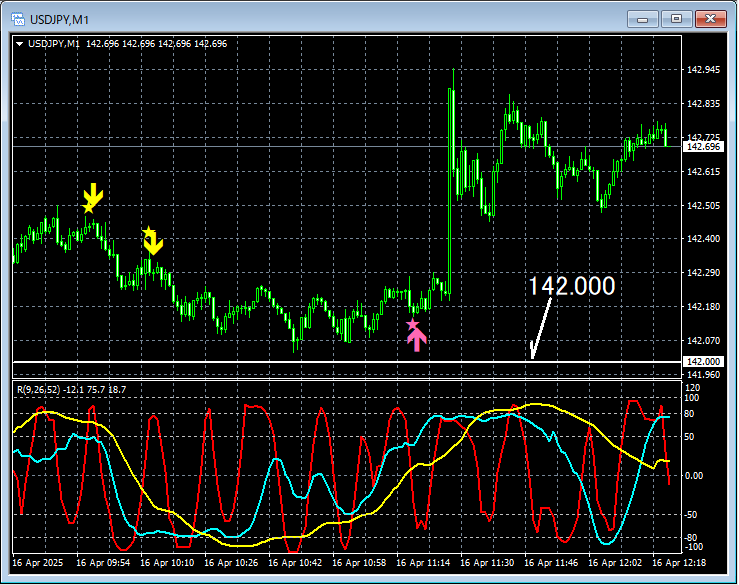
Task: Click the 142.290 price axis label
Action: point(703,272)
